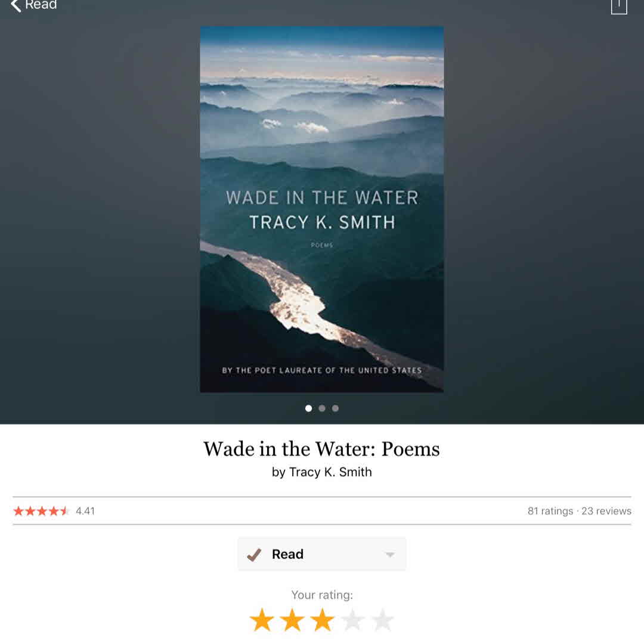Set your rating to four stars

coord(352,620)
